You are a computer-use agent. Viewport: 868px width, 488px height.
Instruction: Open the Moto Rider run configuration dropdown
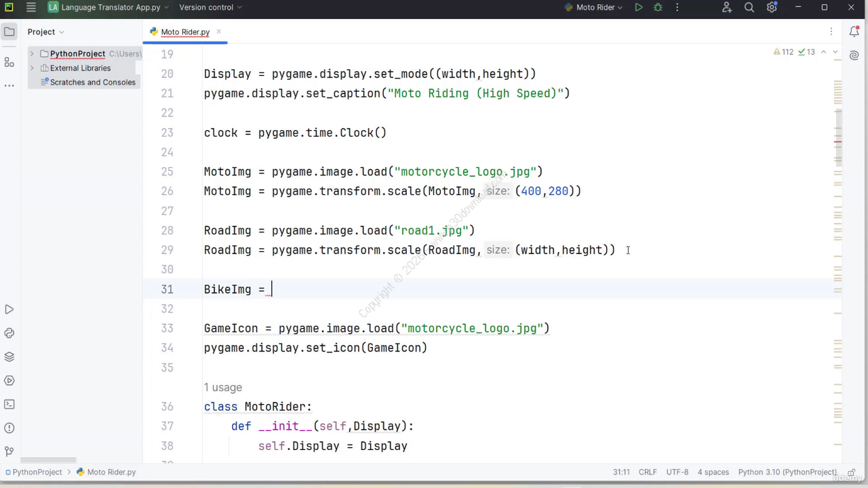[x=594, y=7]
